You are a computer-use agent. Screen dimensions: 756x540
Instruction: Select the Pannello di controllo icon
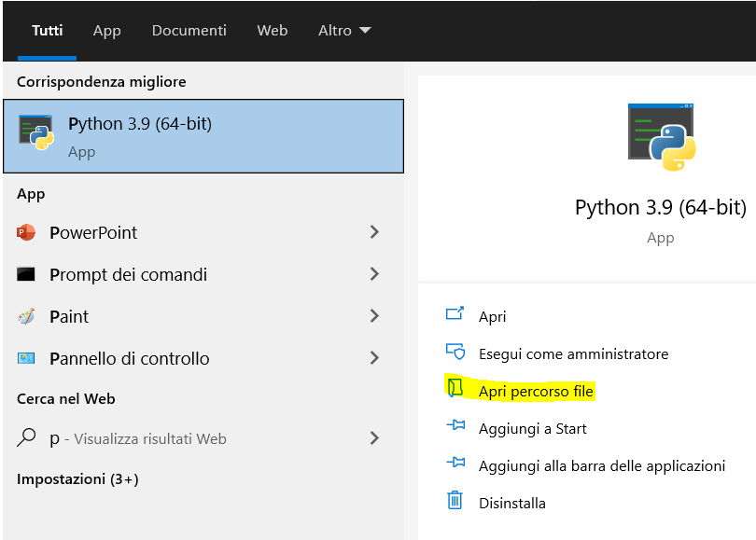[24, 358]
